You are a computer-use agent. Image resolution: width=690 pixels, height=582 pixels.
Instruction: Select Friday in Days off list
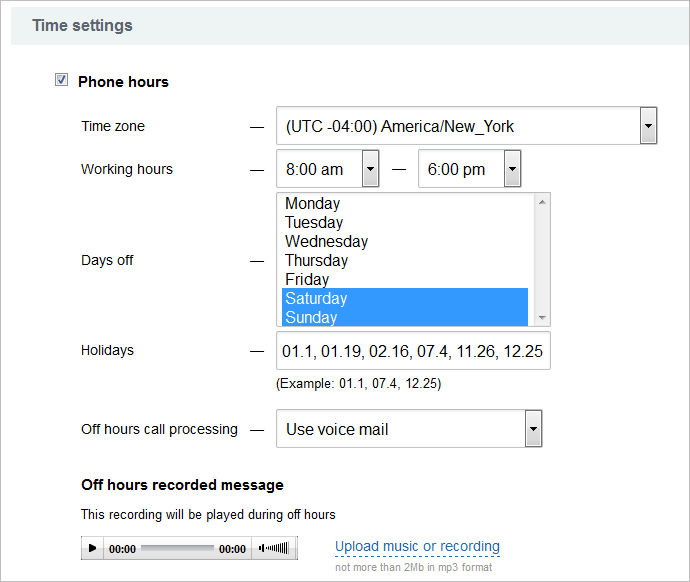tap(307, 280)
